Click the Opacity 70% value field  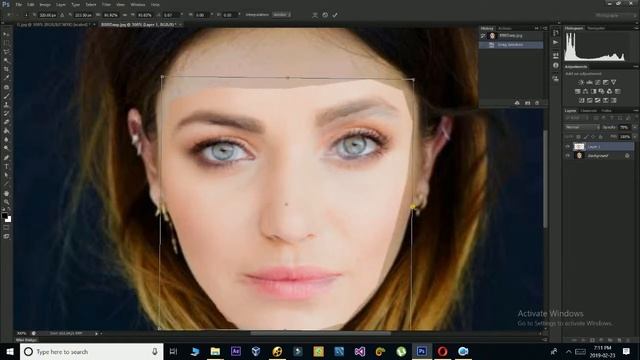pyautogui.click(x=624, y=127)
